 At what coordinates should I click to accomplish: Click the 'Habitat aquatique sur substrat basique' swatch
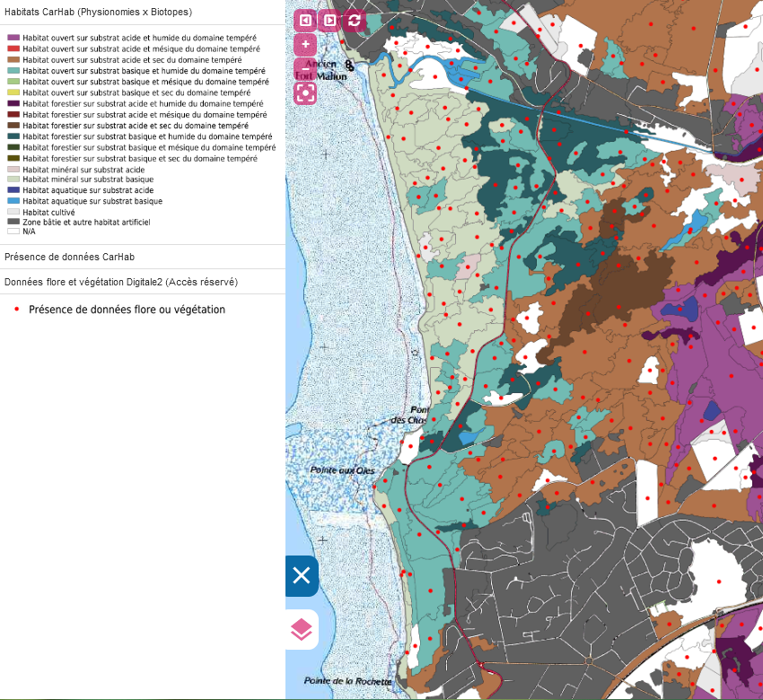[x=13, y=201]
